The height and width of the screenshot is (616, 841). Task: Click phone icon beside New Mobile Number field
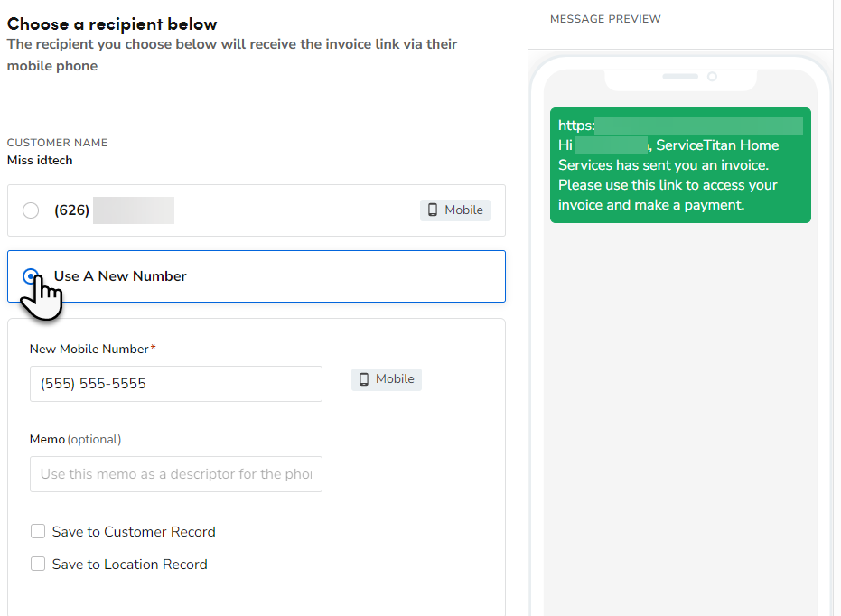point(364,379)
